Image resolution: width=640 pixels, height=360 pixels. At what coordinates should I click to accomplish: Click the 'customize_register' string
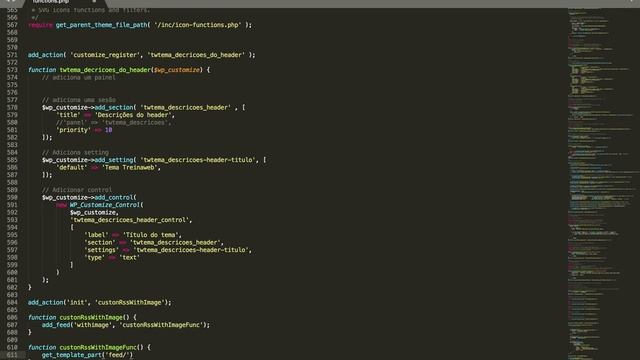click(104, 55)
